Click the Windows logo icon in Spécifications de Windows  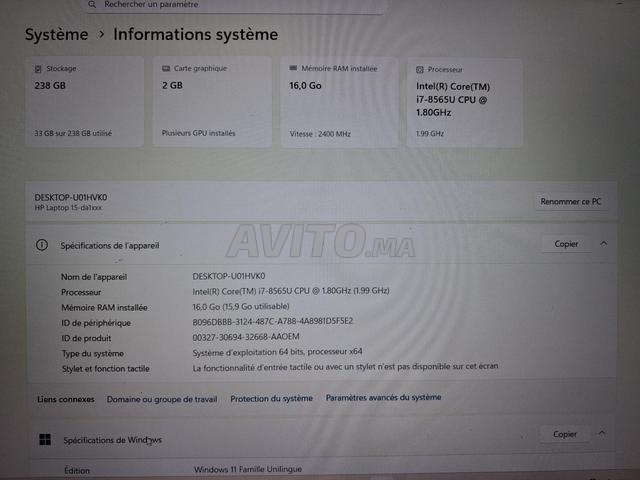(x=45, y=440)
